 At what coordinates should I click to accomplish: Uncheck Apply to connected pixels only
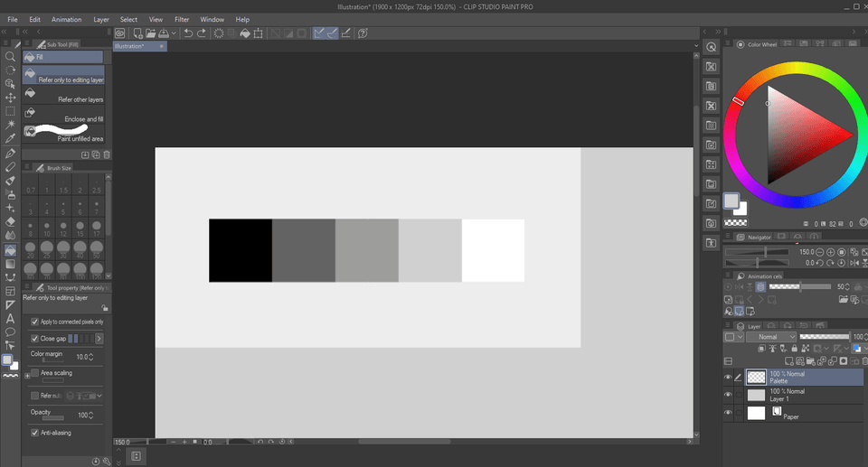click(x=35, y=322)
